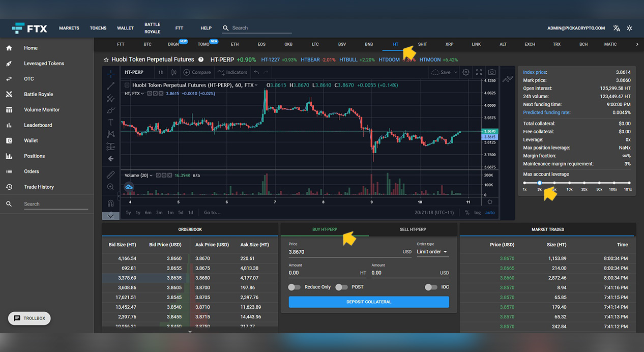The width and height of the screenshot is (644, 352).
Task: Click the Compare button on chart
Action: (x=197, y=72)
